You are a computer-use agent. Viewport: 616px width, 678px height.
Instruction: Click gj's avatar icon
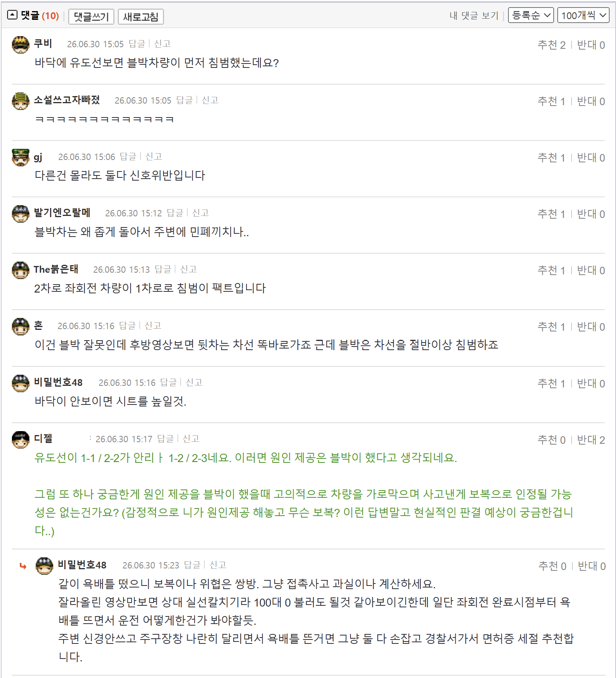pos(21,157)
